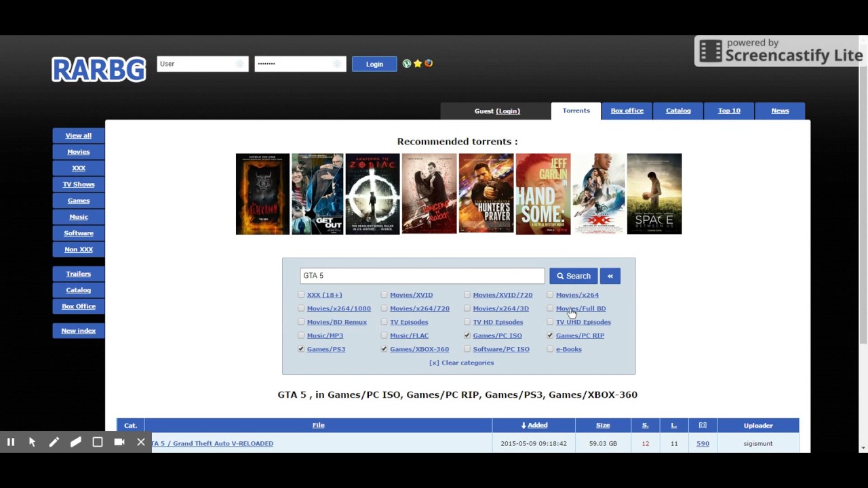Screen dimensions: 868x488
Task: Click the TV UHD Episodes category link
Action: tap(583, 322)
